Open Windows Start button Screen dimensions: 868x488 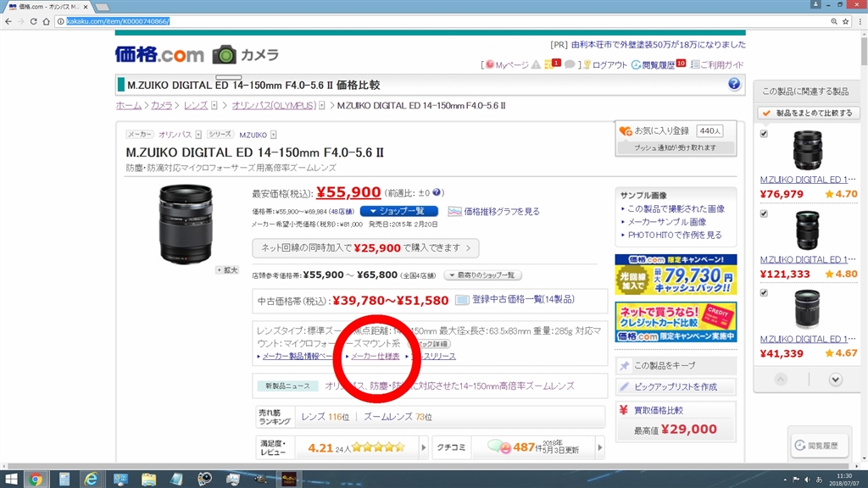coord(10,480)
